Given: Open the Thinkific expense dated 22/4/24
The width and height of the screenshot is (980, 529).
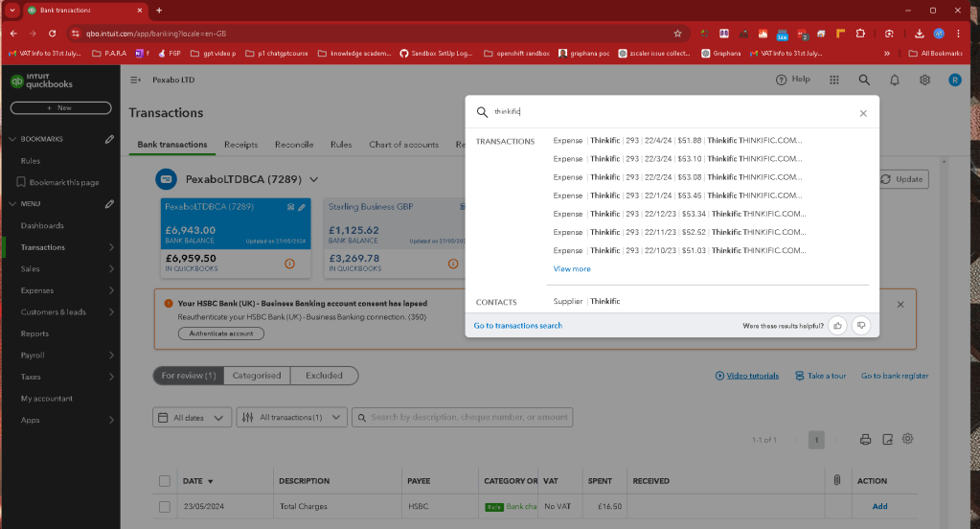Looking at the screenshot, I should click(x=677, y=141).
